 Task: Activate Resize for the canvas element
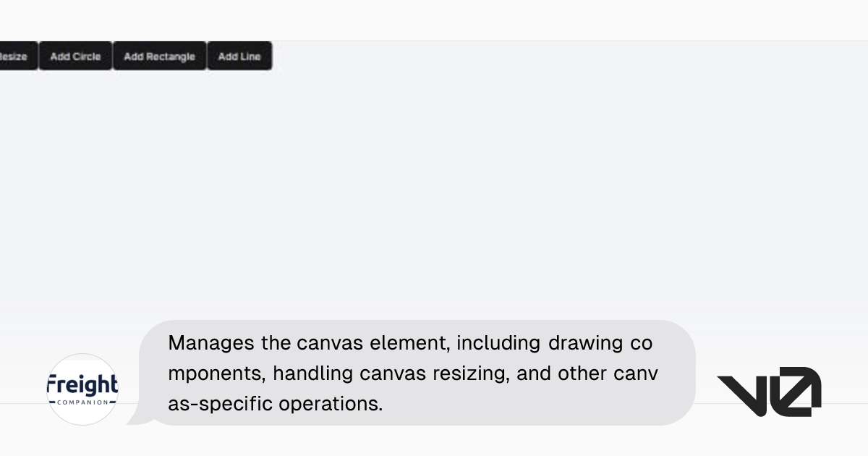(13, 56)
